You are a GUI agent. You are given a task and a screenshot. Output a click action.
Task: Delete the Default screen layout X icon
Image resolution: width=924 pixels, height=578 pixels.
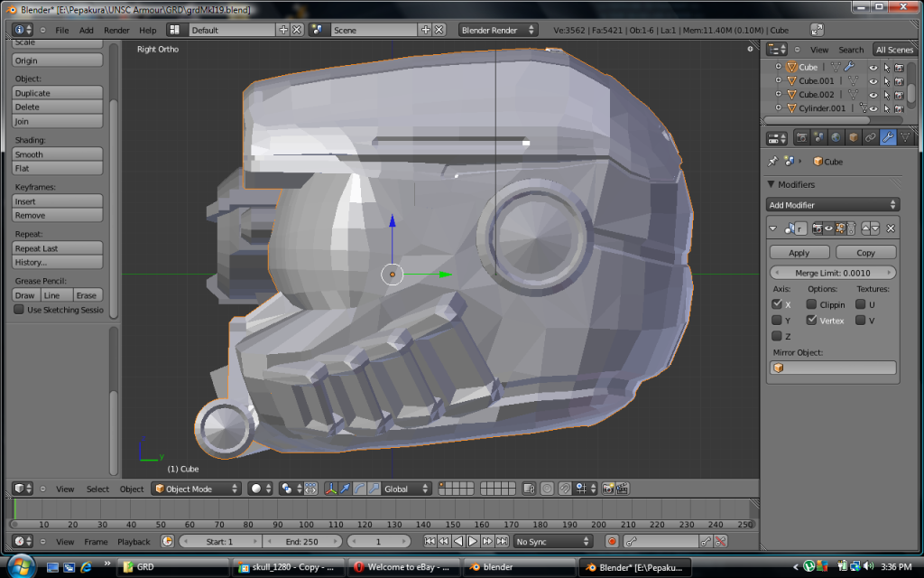coord(297,30)
